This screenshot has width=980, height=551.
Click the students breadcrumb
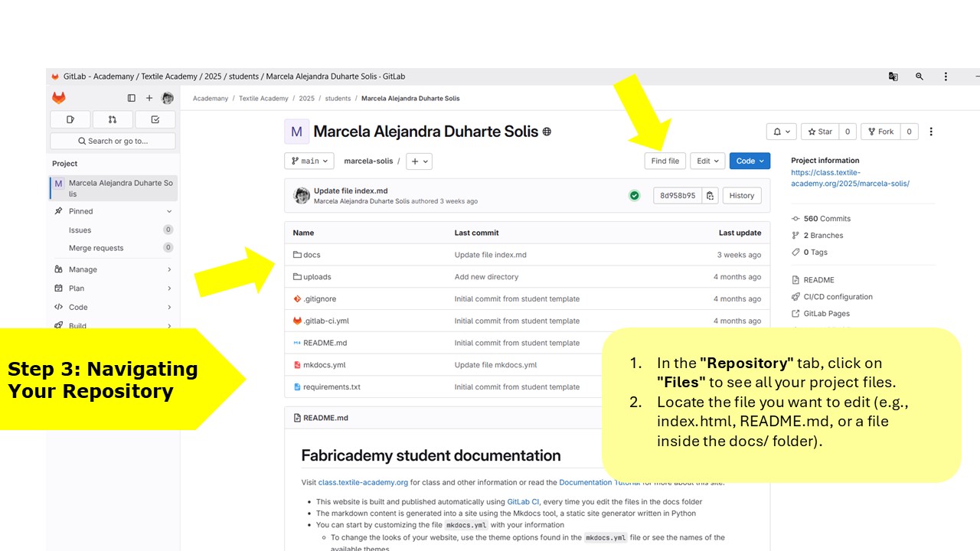pos(338,99)
